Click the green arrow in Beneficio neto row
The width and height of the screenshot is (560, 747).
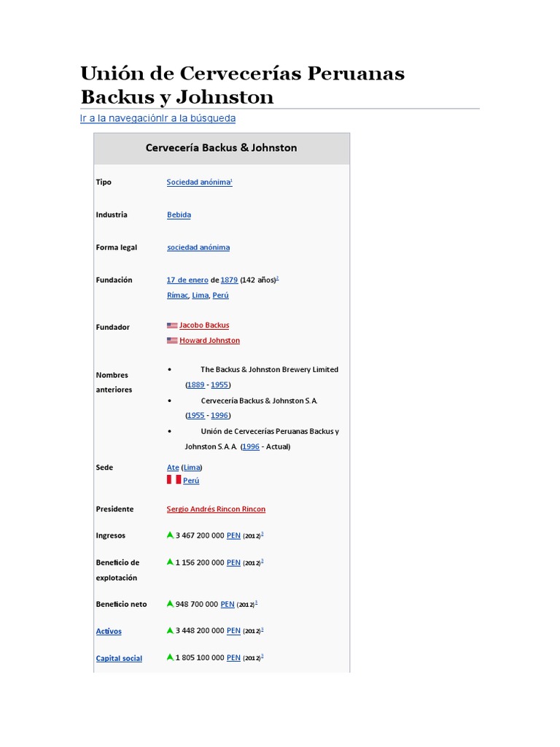(x=170, y=603)
